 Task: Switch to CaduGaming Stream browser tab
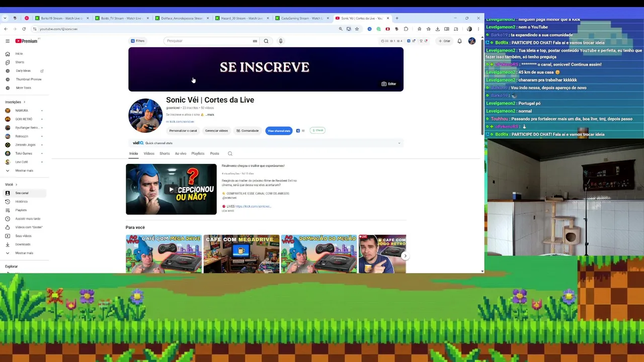point(302,18)
